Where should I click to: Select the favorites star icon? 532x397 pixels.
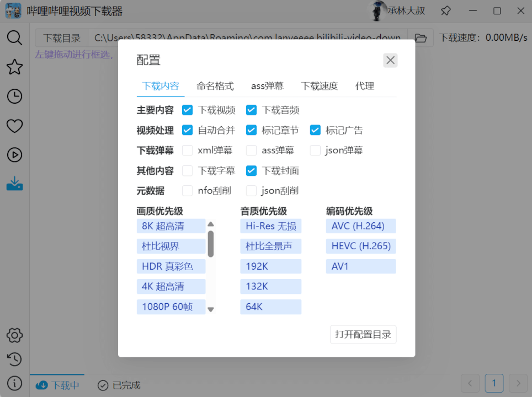[14, 67]
